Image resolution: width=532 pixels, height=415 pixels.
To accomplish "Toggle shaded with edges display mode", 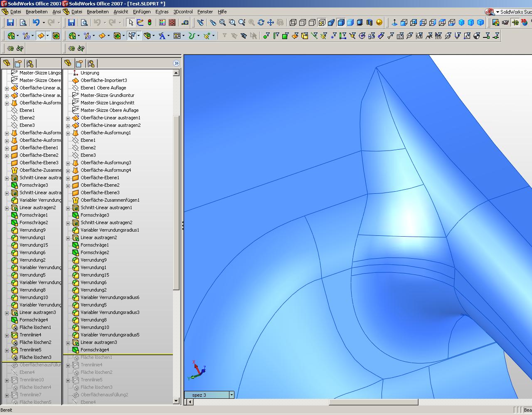I will [341, 22].
